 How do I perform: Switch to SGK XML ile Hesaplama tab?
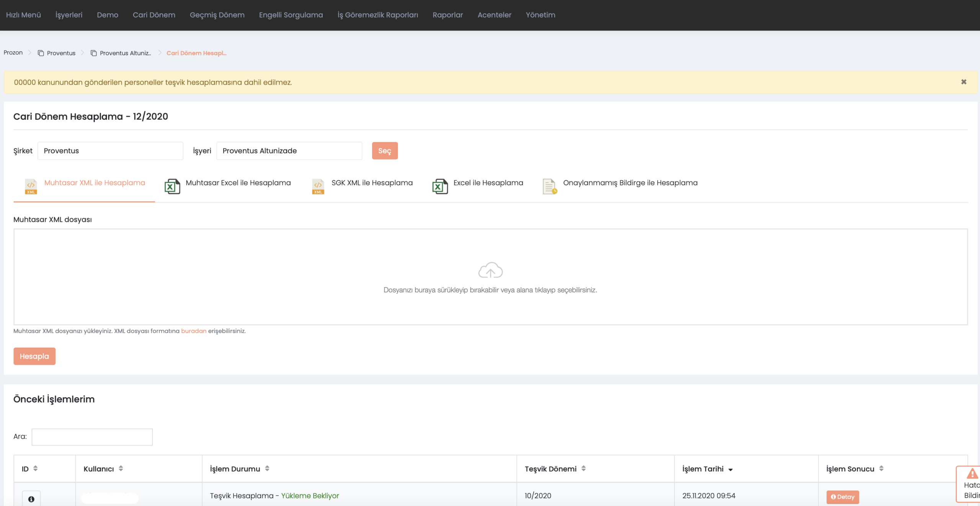point(372,183)
